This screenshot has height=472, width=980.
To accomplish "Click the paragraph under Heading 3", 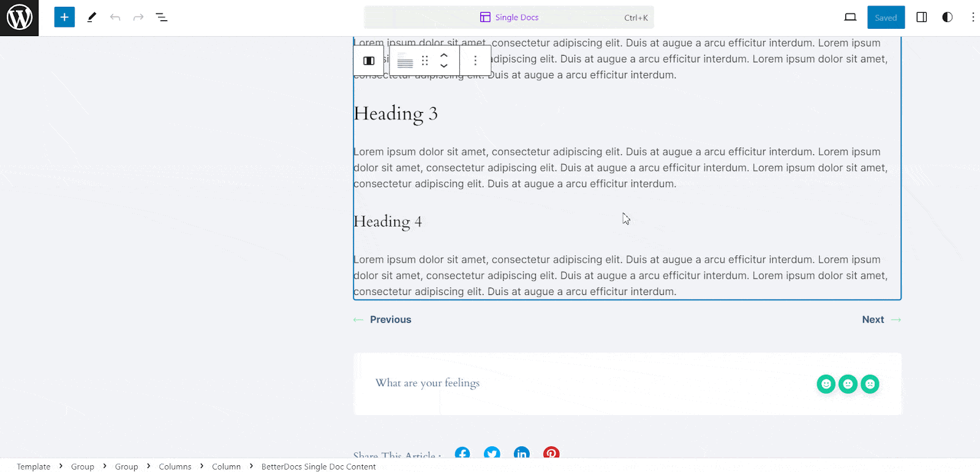I will [620, 168].
